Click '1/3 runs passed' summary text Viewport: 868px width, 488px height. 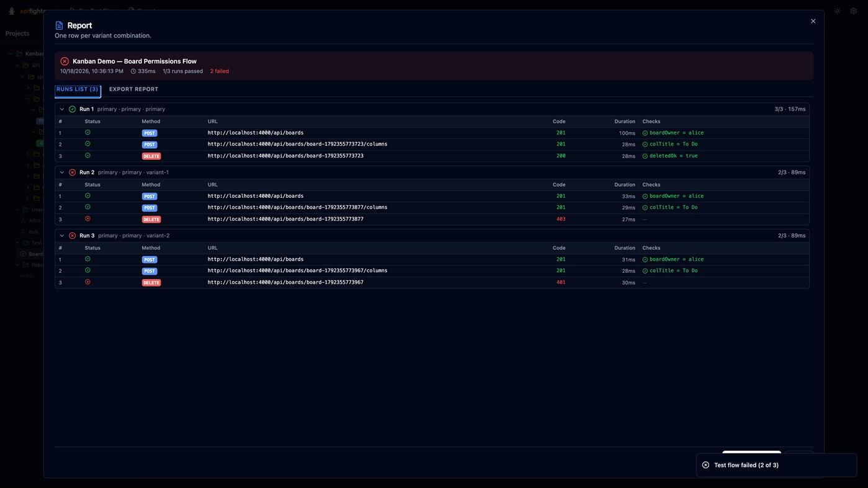(x=182, y=71)
